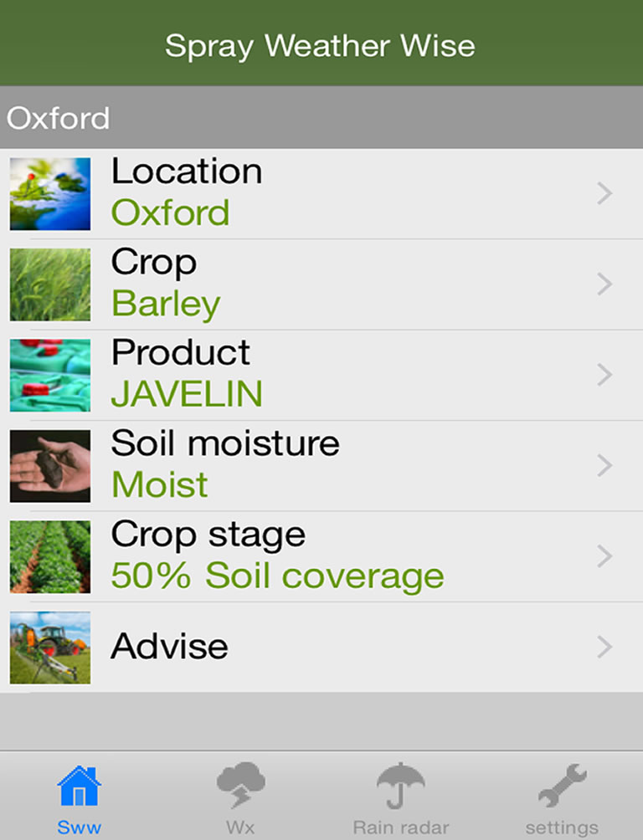The image size is (643, 840).
Task: Tap the Oxford section header
Action: click(59, 118)
